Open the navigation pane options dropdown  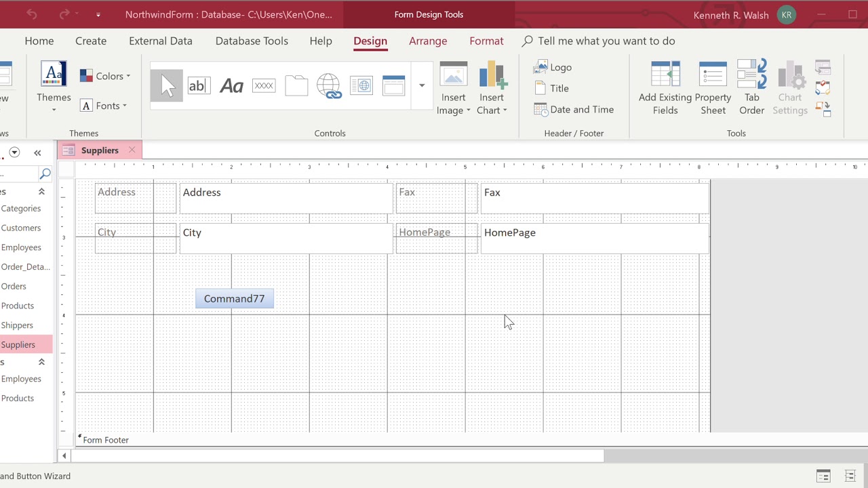point(14,152)
